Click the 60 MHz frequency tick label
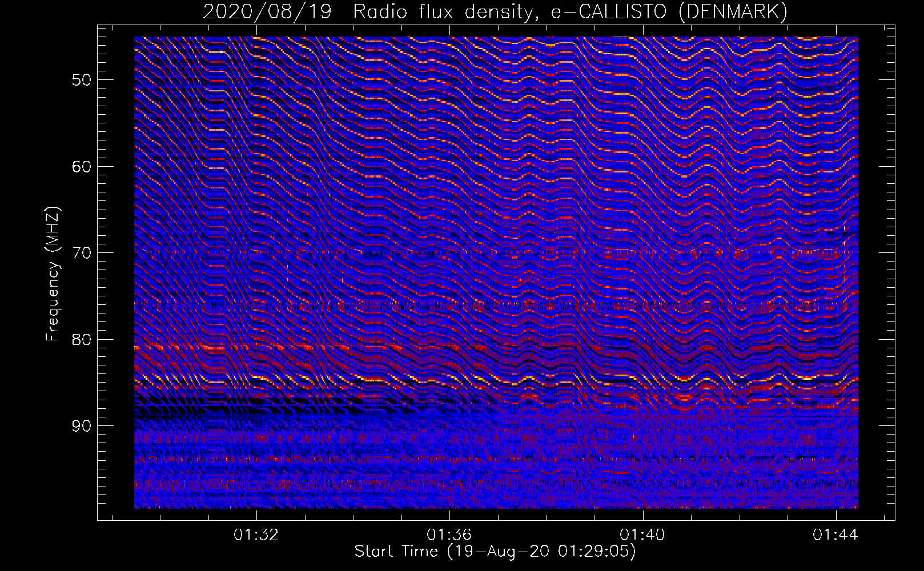The image size is (924, 571). [x=82, y=167]
